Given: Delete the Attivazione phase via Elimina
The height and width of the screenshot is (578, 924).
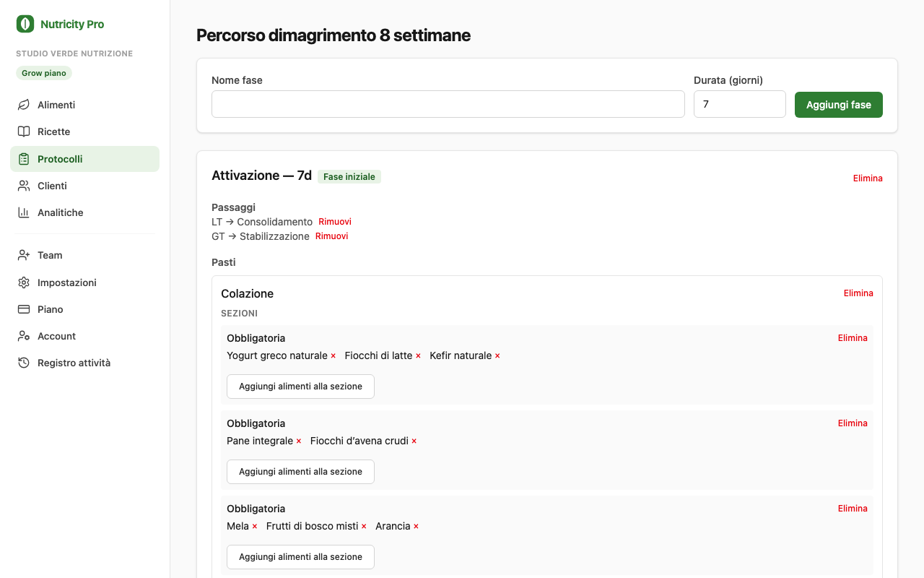Looking at the screenshot, I should point(868,178).
